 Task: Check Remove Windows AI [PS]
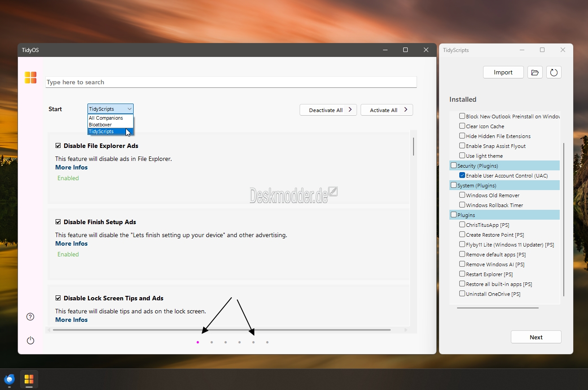pos(462,264)
